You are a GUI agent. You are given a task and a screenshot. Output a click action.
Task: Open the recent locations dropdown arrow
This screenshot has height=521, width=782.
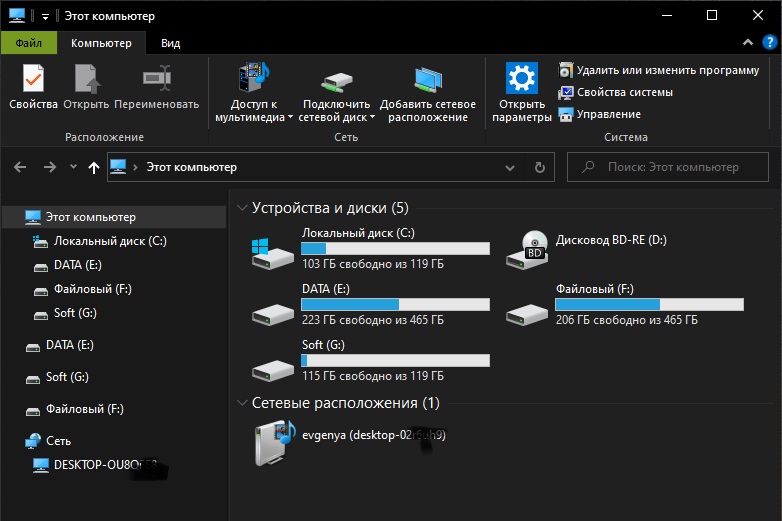tap(73, 167)
